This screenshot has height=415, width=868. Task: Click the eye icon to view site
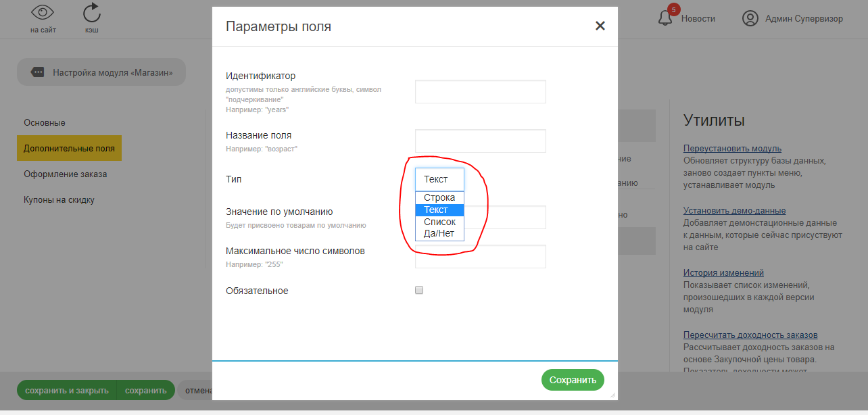[x=43, y=13]
